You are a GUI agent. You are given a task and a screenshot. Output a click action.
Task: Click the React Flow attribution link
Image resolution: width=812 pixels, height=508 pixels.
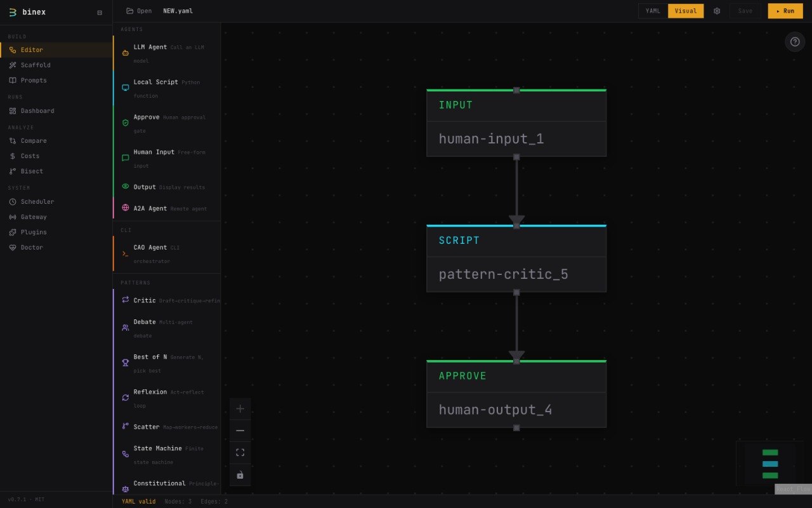(x=793, y=490)
